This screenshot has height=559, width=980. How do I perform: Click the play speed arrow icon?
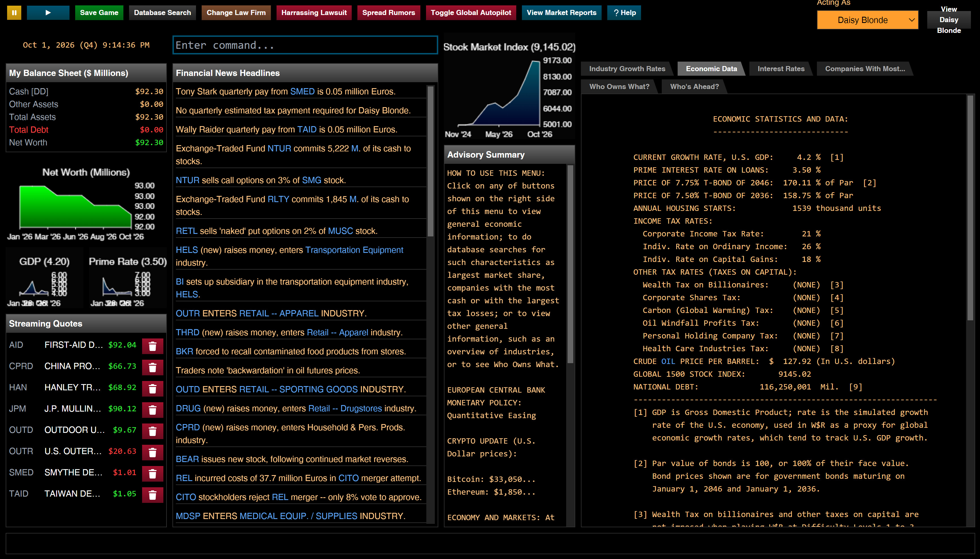coord(48,13)
